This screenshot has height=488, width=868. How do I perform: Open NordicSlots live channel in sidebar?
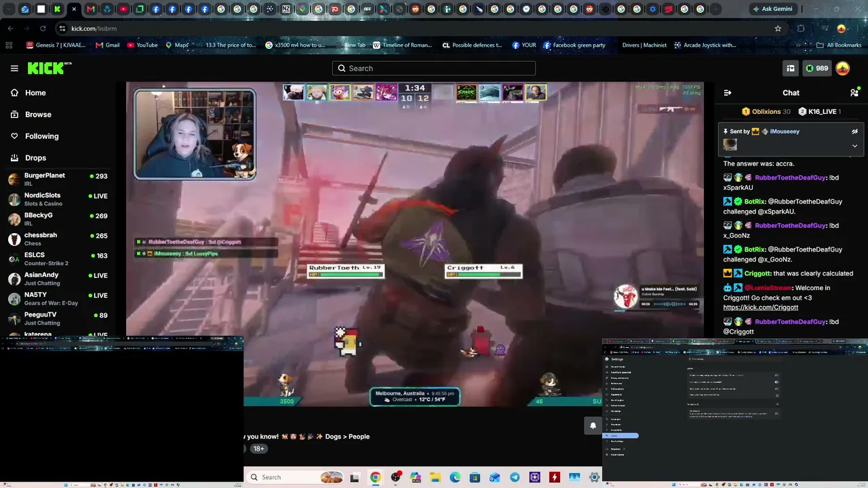(x=58, y=199)
